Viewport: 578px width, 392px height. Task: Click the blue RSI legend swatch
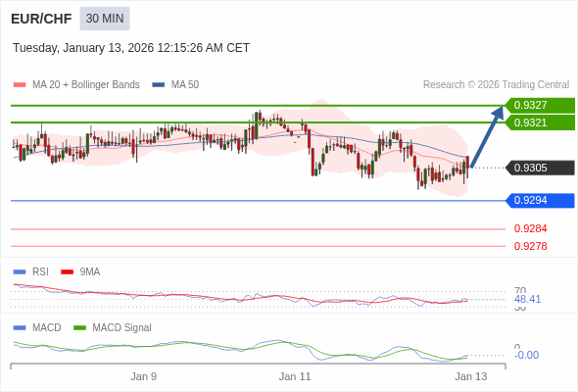tap(20, 272)
